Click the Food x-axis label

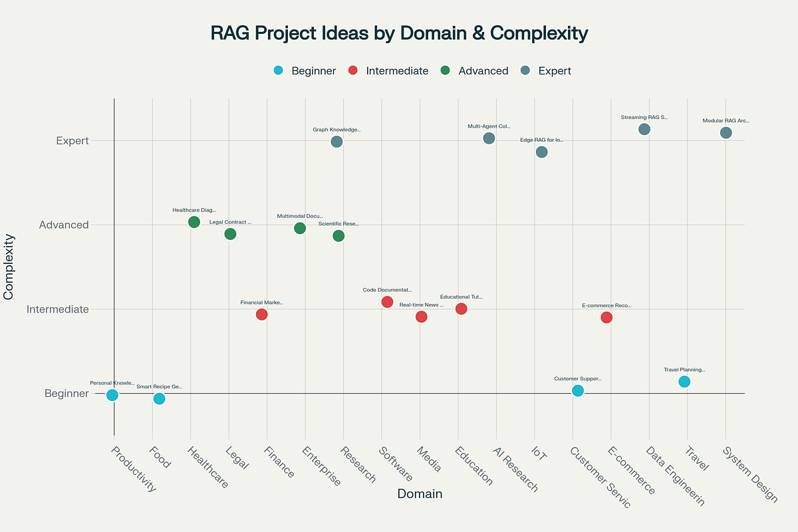coord(160,457)
